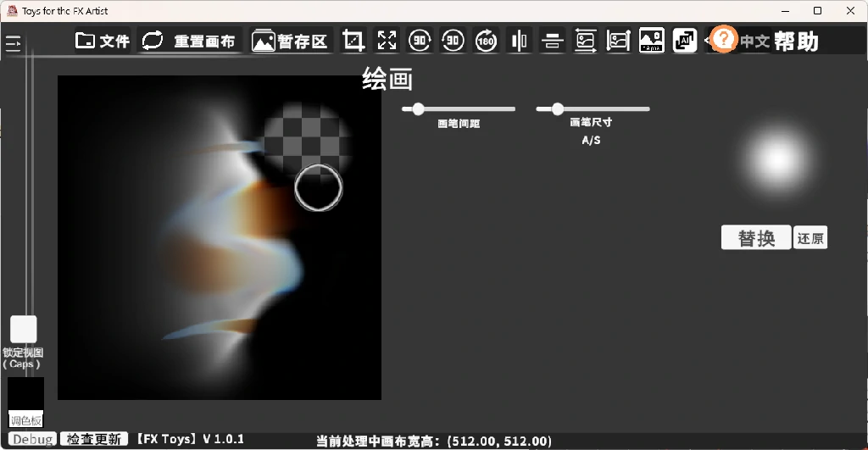868x450 pixels.
Task: Toggle the Debug option in status bar
Action: [32, 439]
